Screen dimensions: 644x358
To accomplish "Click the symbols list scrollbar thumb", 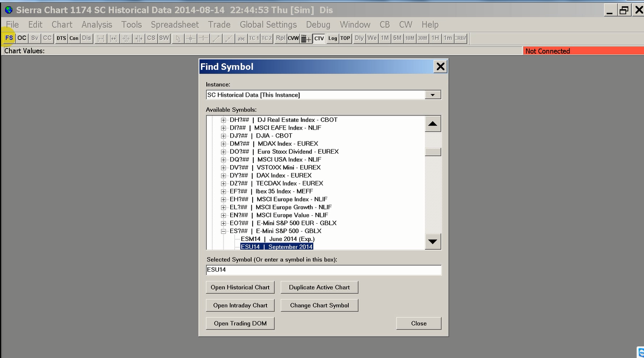I will (x=433, y=152).
